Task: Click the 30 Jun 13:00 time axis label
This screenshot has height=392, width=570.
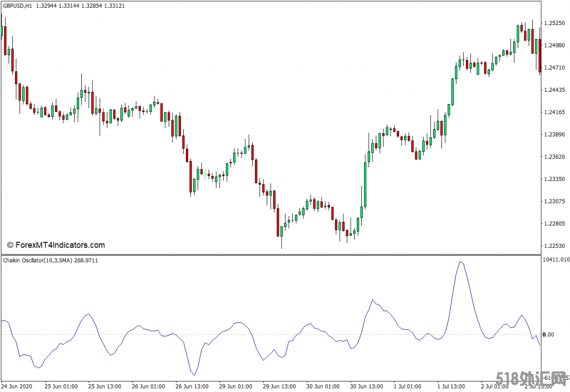Action: pyautogui.click(x=366, y=386)
